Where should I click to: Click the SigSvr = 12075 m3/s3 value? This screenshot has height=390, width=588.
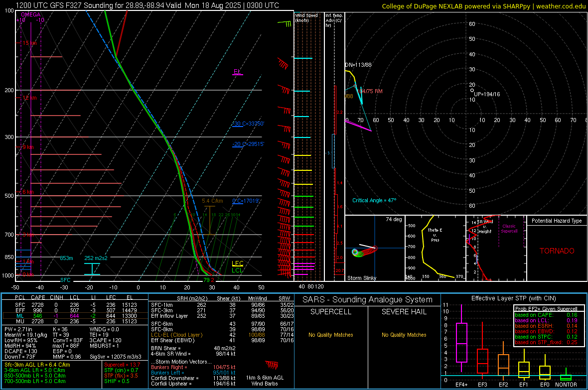[x=116, y=357]
